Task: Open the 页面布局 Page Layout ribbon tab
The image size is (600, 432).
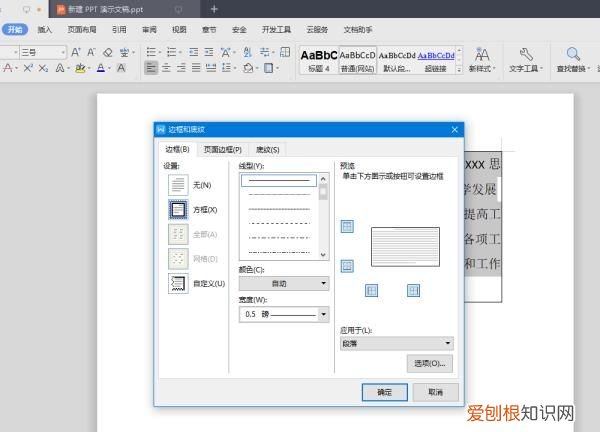Action: (x=82, y=29)
